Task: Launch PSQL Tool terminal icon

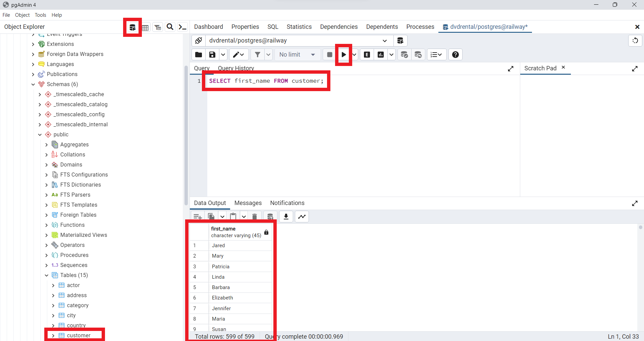Action: click(182, 27)
